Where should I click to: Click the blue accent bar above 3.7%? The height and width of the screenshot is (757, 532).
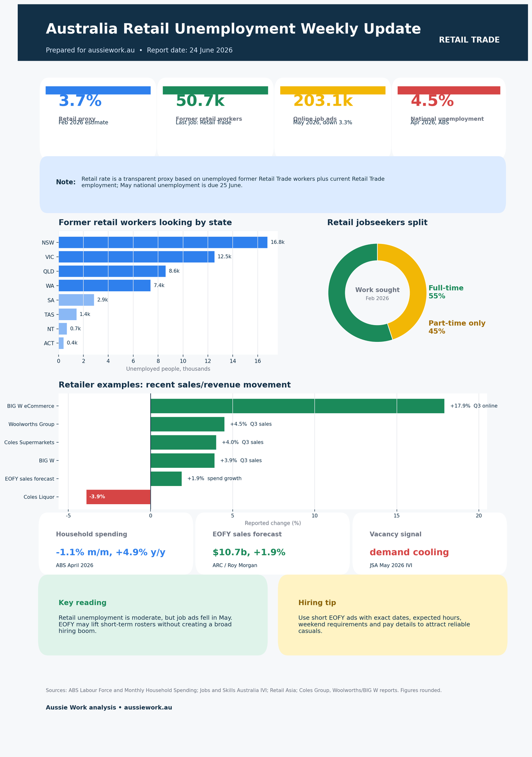click(98, 90)
